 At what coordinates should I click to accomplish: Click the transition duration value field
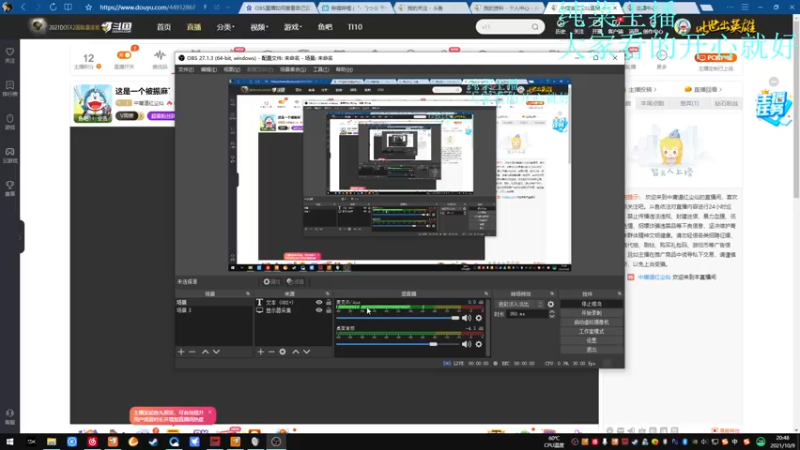click(x=527, y=314)
